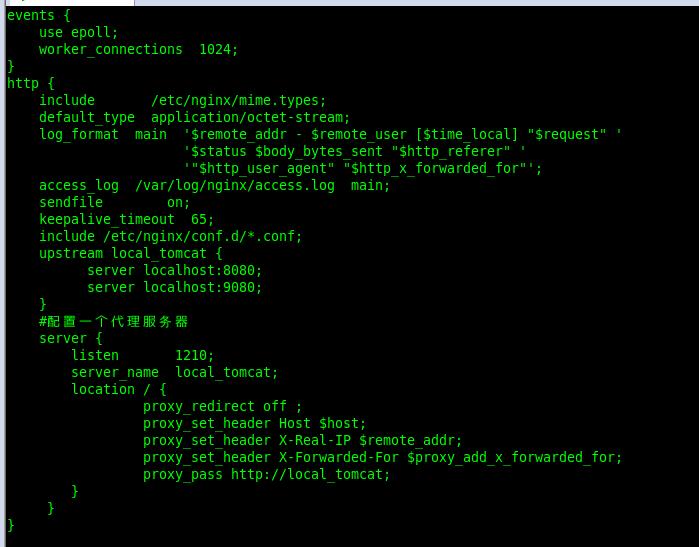Click the http://local_tomcat proxy_pass URL
The image size is (699, 547).
click(x=310, y=474)
